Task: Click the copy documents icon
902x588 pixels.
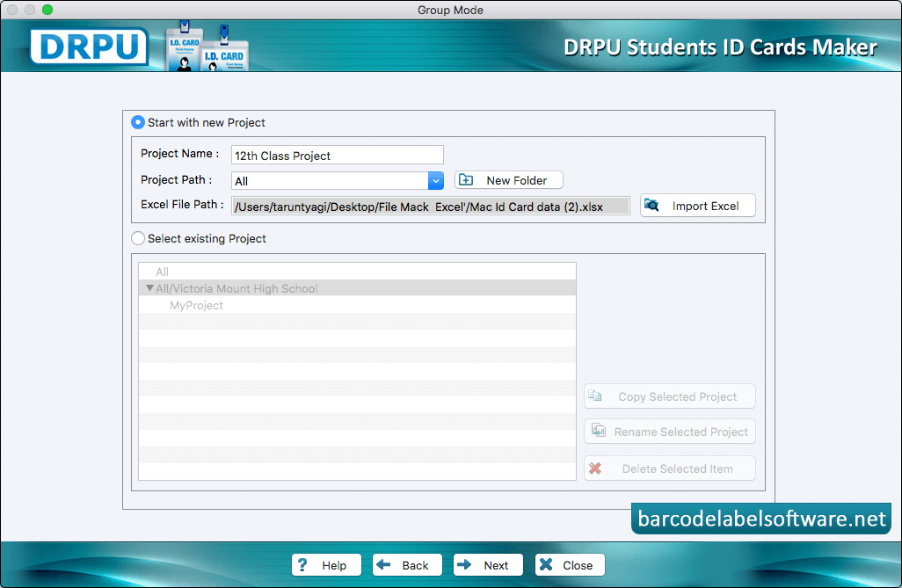Action: pyautogui.click(x=595, y=396)
